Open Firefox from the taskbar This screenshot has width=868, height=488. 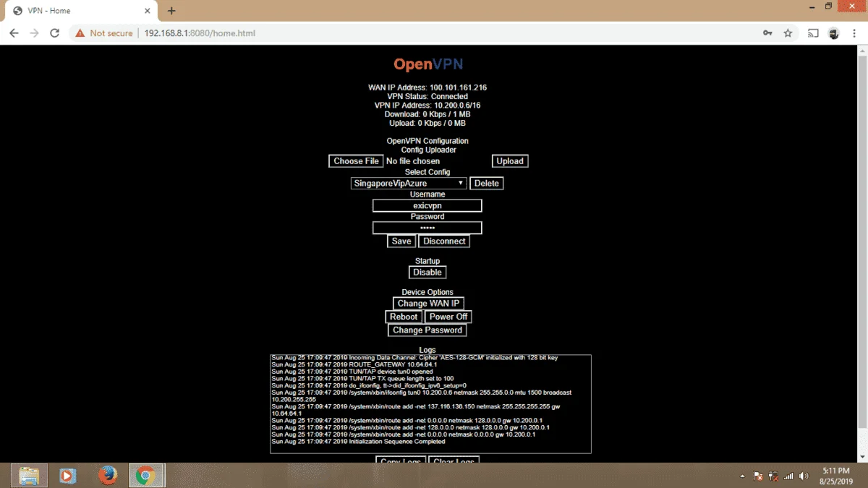[108, 475]
